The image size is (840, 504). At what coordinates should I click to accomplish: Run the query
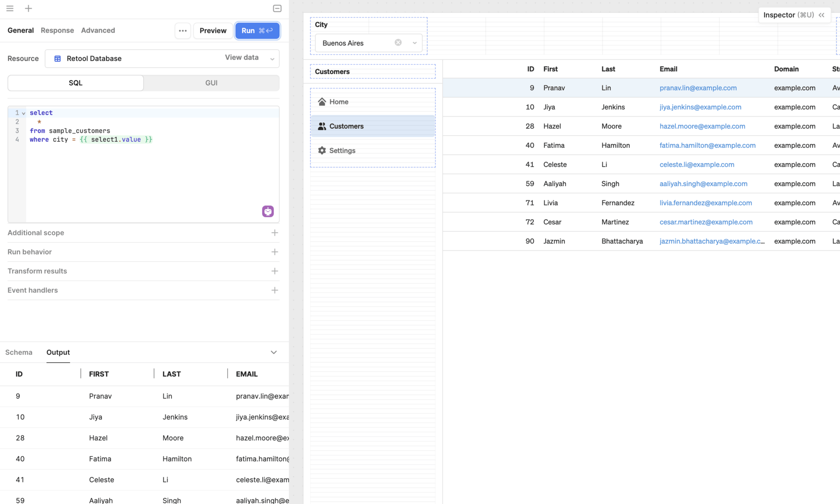pos(257,31)
